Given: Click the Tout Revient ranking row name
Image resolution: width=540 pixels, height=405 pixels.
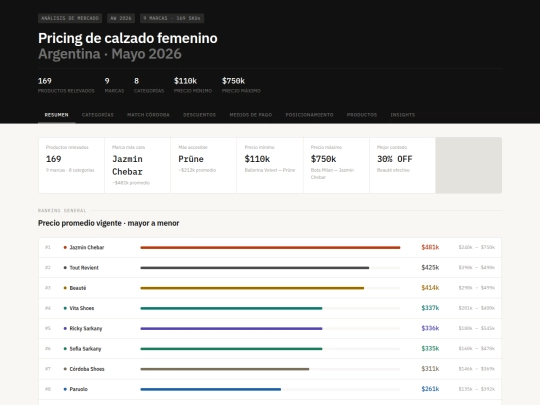Looking at the screenshot, I should [84, 268].
